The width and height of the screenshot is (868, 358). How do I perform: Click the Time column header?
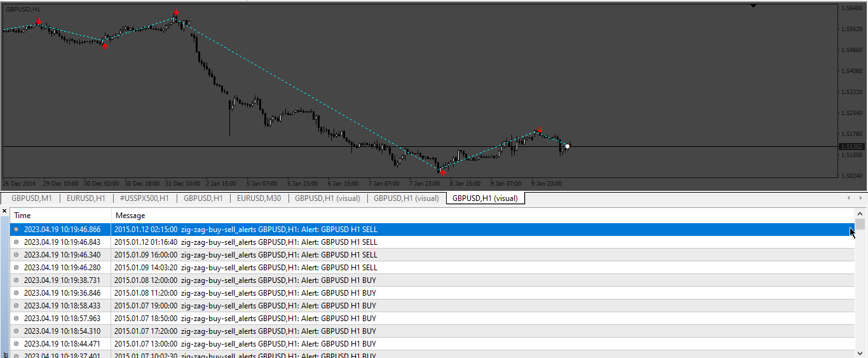[22, 216]
